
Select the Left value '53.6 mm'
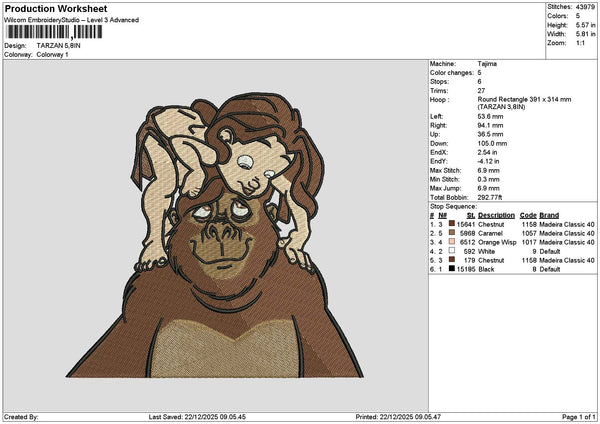click(490, 116)
